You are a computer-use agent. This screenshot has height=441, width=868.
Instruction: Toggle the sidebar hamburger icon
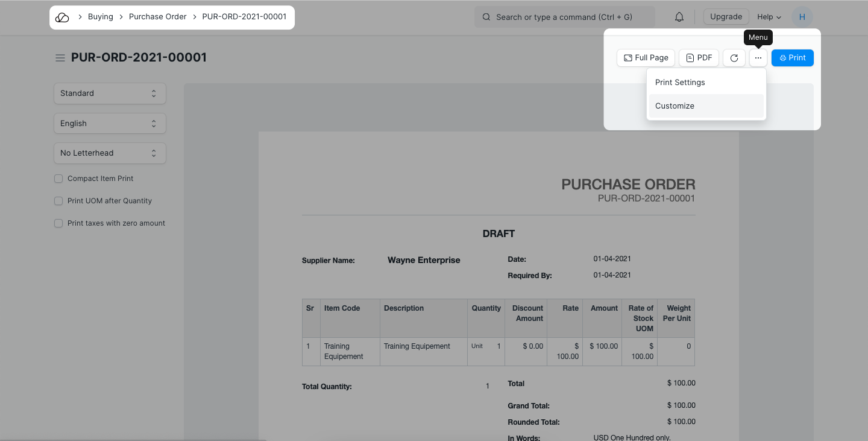(x=60, y=58)
